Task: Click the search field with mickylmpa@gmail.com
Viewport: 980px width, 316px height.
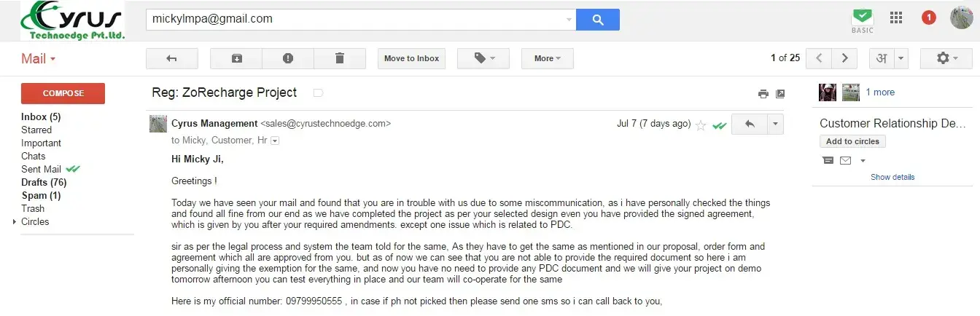Action: tap(357, 20)
